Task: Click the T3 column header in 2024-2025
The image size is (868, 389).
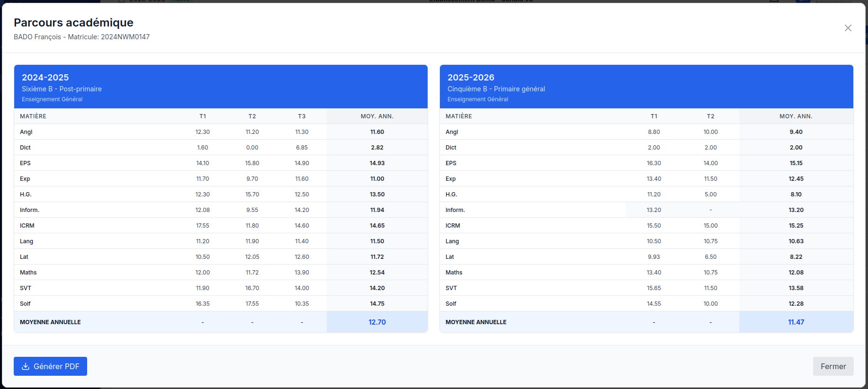Action: pyautogui.click(x=302, y=116)
